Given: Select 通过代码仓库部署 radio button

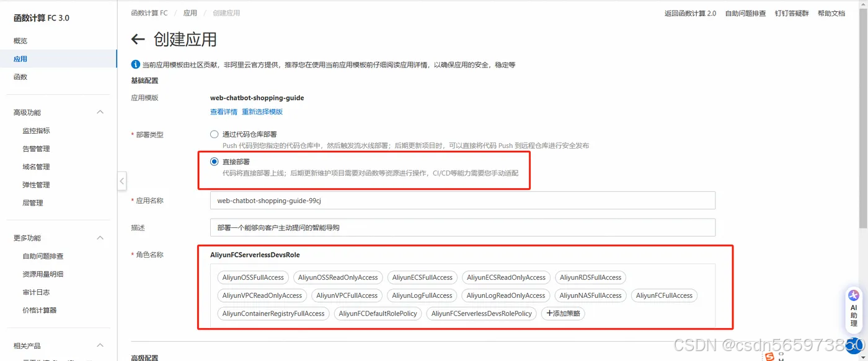Looking at the screenshot, I should click(215, 134).
